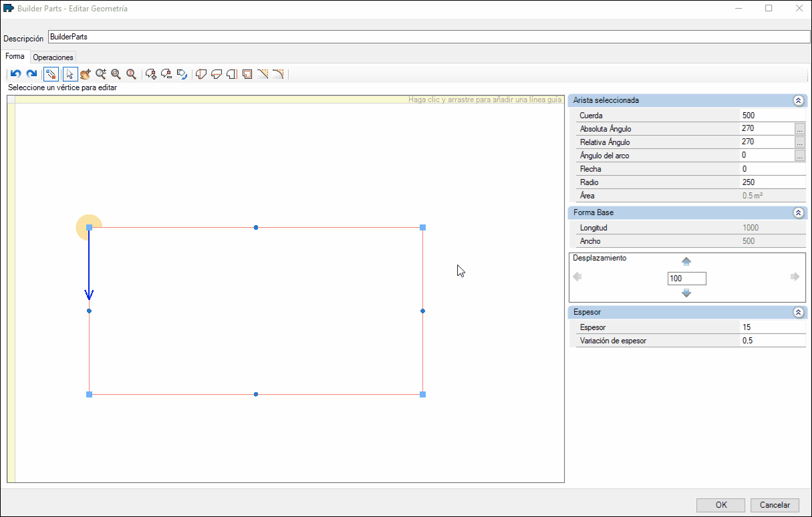Select the bottom-left rectangle vertex

click(89, 395)
